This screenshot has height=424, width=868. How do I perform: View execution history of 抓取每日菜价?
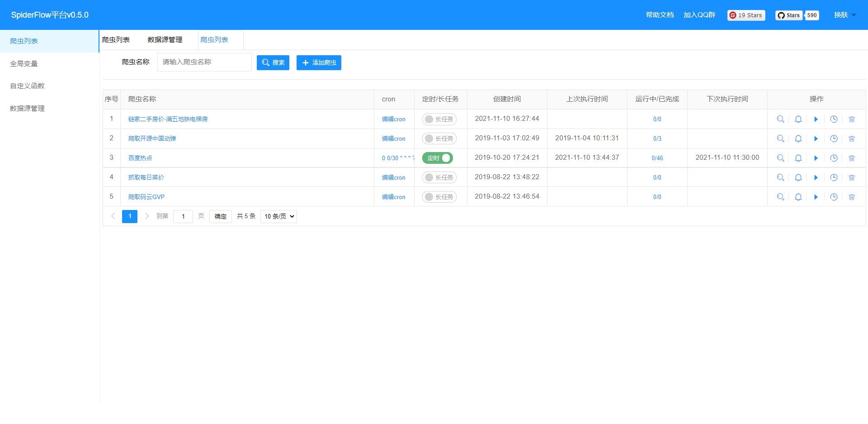pyautogui.click(x=834, y=177)
